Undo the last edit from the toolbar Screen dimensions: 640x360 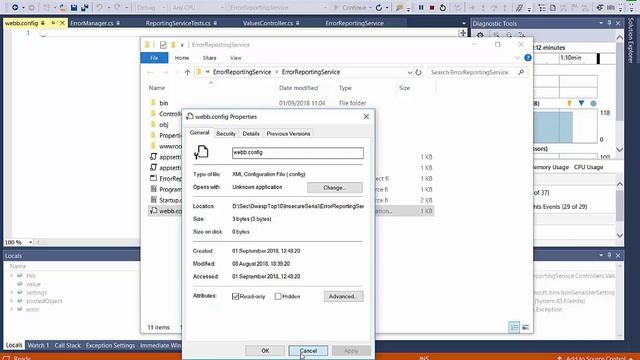pos(100,7)
